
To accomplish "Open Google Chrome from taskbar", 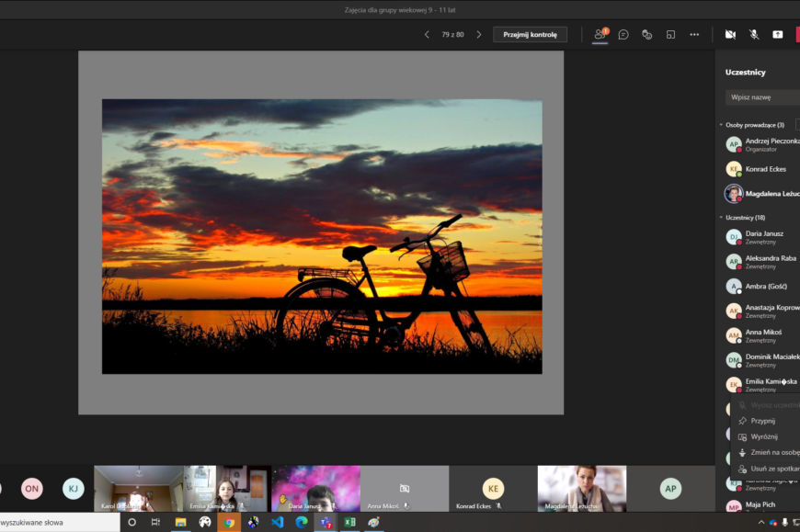I will [229, 522].
